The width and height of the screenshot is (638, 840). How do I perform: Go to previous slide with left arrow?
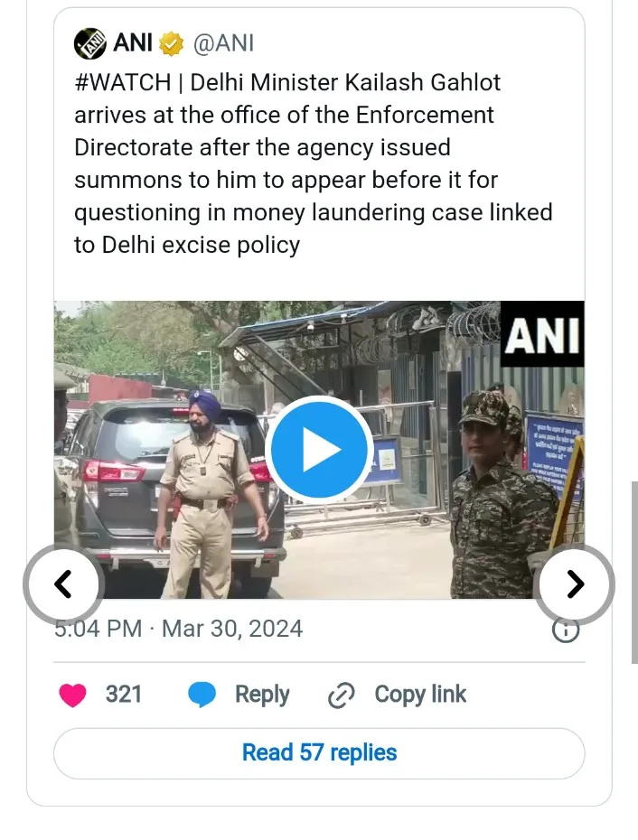click(63, 583)
